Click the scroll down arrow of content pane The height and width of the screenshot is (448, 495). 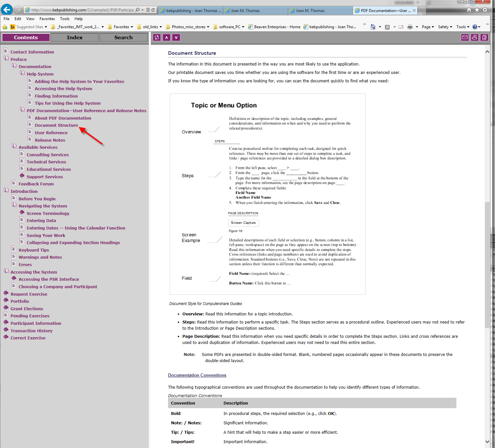click(x=487, y=442)
